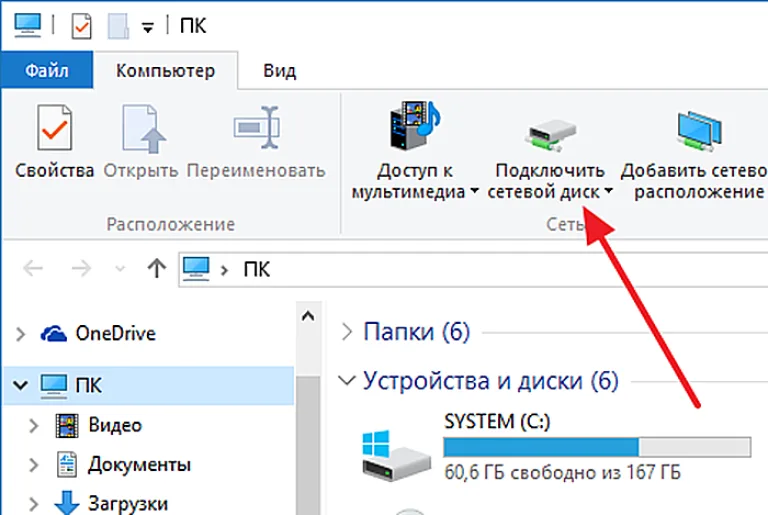Open the Файл menu tab
The height and width of the screenshot is (515, 768).
click(47, 71)
